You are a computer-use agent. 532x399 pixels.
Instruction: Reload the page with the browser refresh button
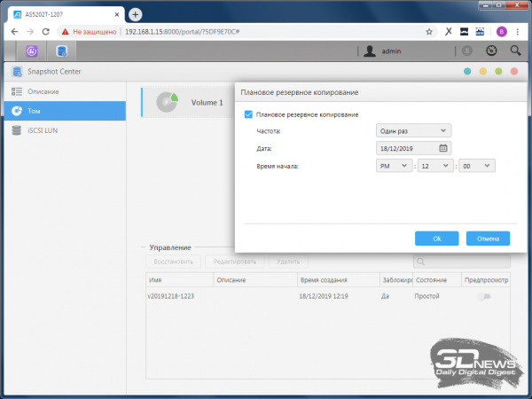(x=56, y=30)
